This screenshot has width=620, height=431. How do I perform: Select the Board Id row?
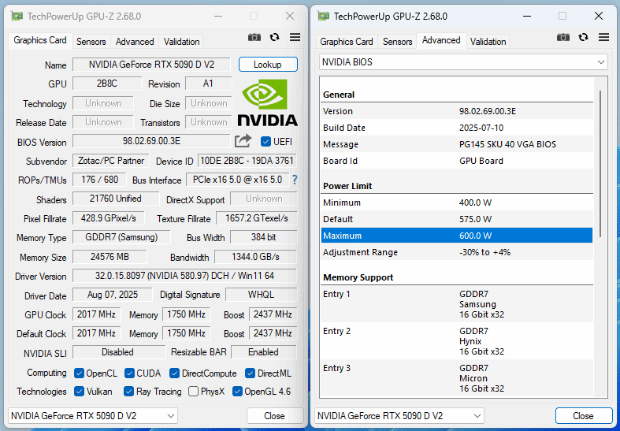tap(457, 161)
